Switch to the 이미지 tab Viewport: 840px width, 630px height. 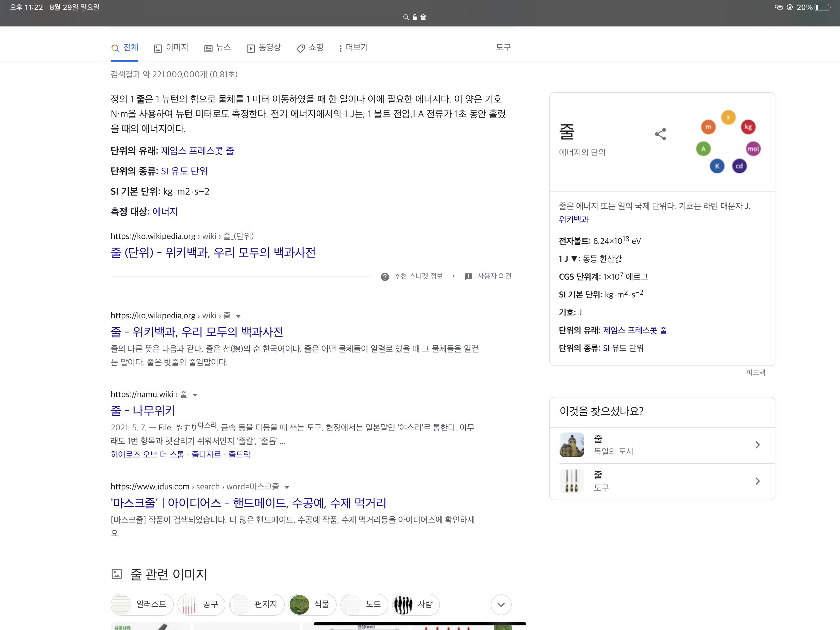click(x=171, y=47)
